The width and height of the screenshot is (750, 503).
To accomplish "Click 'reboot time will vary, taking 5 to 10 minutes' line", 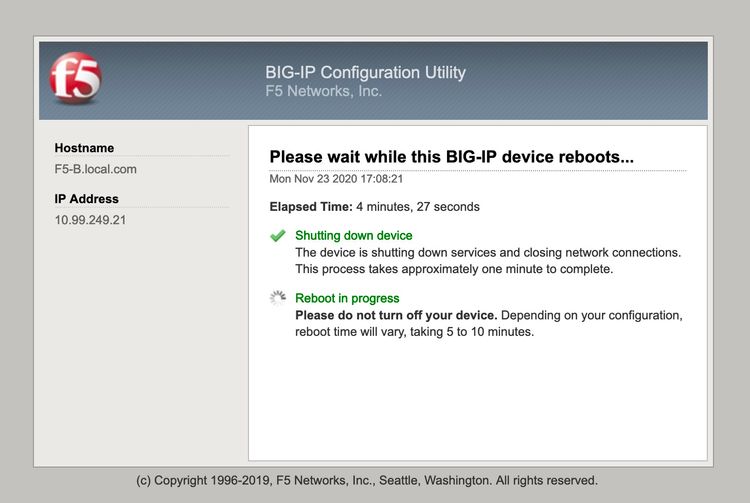I will (414, 332).
